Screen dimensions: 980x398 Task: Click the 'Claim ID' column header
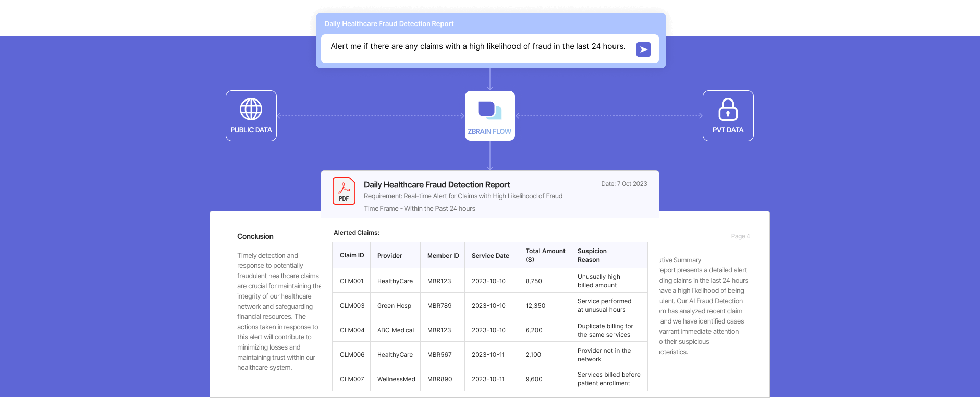click(x=352, y=255)
